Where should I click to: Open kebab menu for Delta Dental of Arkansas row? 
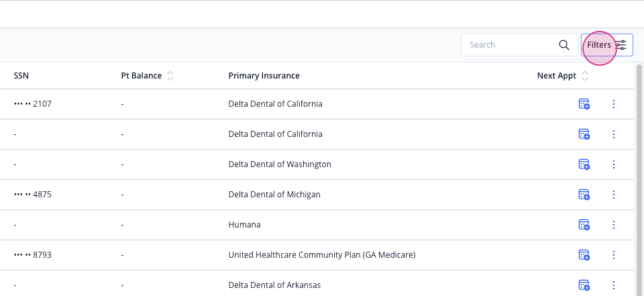pyautogui.click(x=614, y=285)
